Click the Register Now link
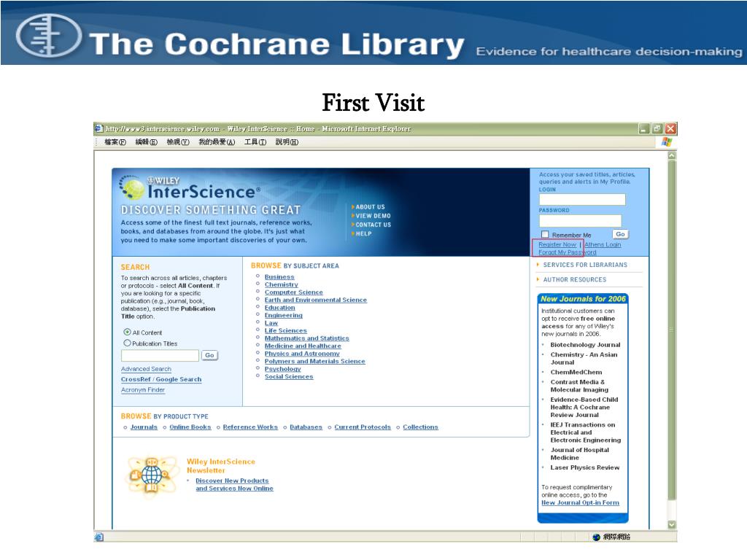This screenshot has height=560, width=747. 557,245
